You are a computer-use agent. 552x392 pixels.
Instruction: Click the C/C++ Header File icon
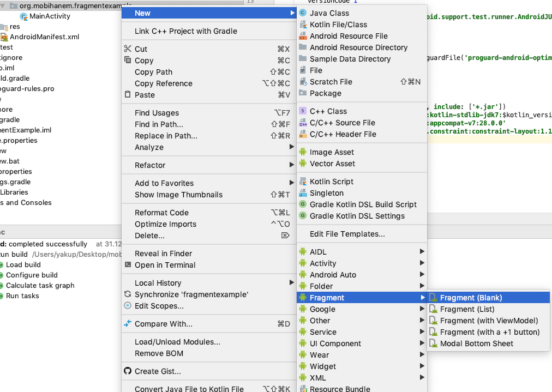click(303, 134)
